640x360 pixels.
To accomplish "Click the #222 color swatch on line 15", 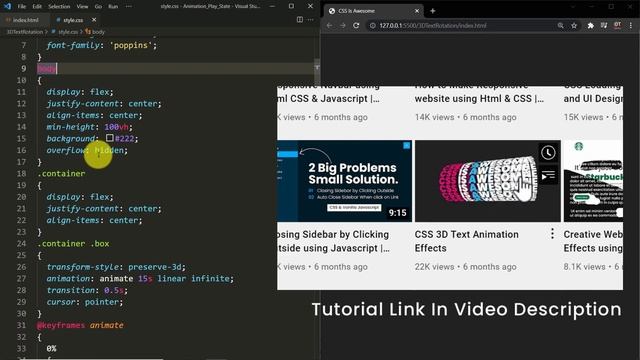I will [109, 138].
